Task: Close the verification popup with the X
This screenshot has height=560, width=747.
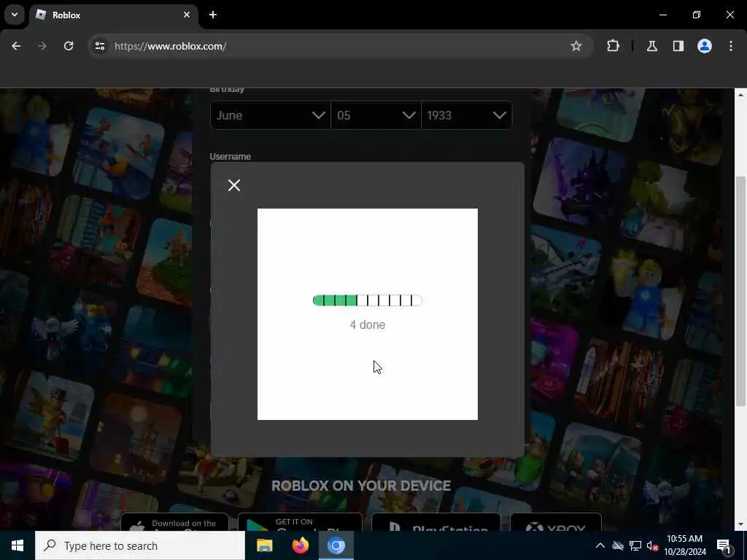Action: (234, 185)
